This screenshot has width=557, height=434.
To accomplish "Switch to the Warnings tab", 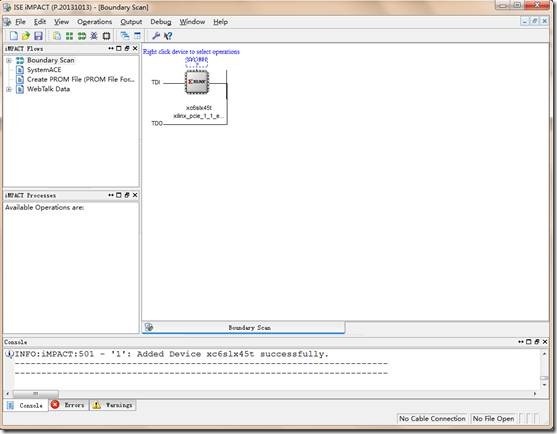I will [113, 405].
